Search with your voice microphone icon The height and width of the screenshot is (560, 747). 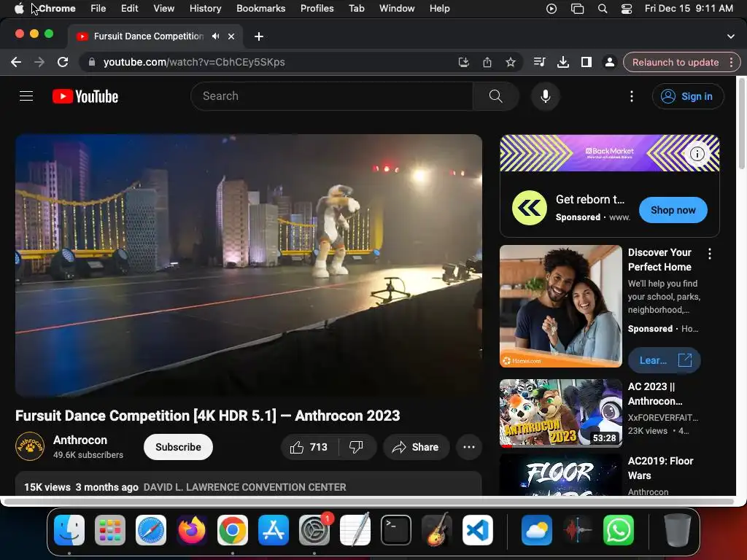click(x=546, y=96)
